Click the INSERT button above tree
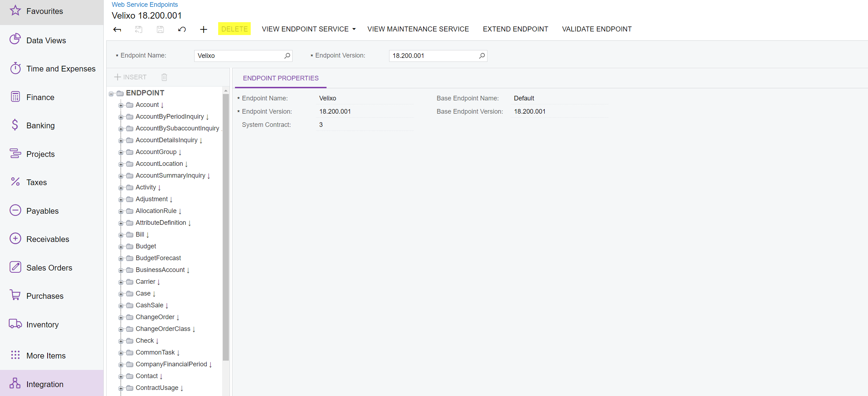 (131, 77)
